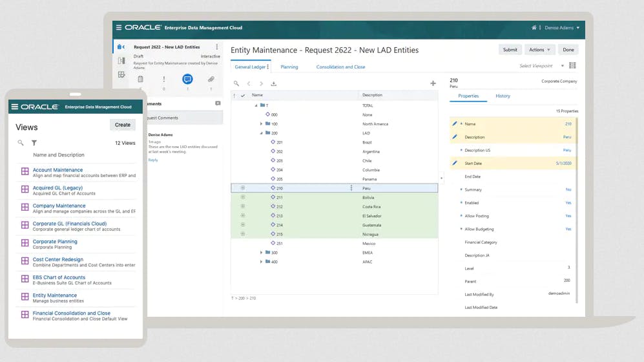
Task: Click the checkmark column header in the tree grid
Action: pos(243,96)
